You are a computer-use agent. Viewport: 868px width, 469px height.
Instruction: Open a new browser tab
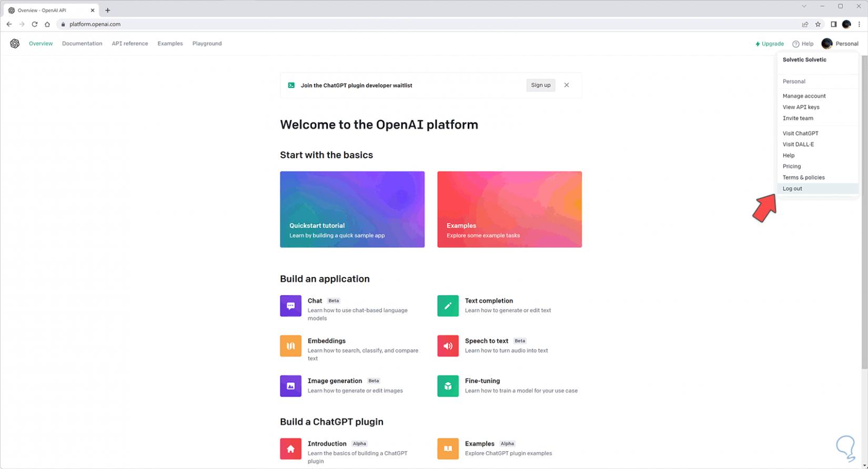click(108, 10)
